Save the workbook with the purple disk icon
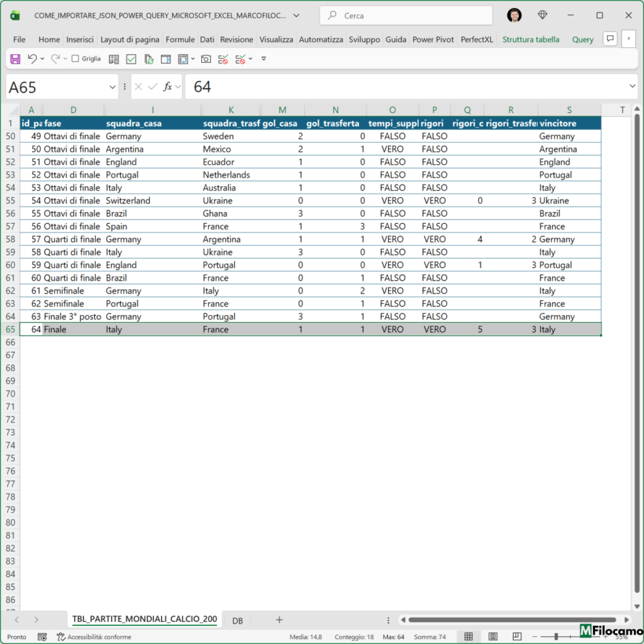644x644 pixels. 15,58
